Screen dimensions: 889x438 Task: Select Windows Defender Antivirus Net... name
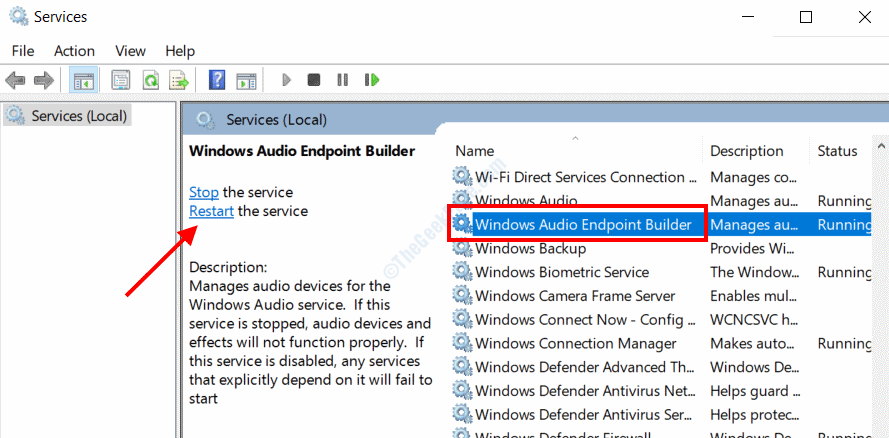(x=586, y=391)
